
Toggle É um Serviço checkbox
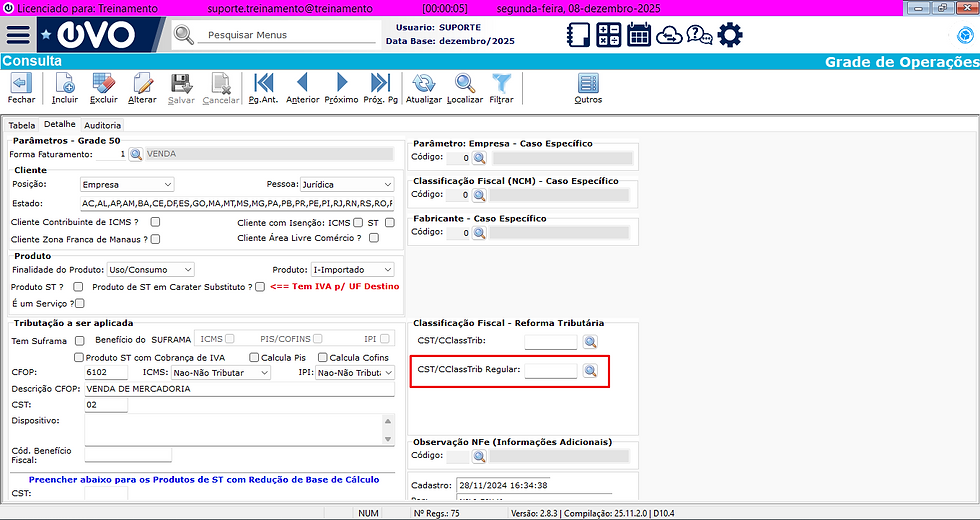(79, 303)
